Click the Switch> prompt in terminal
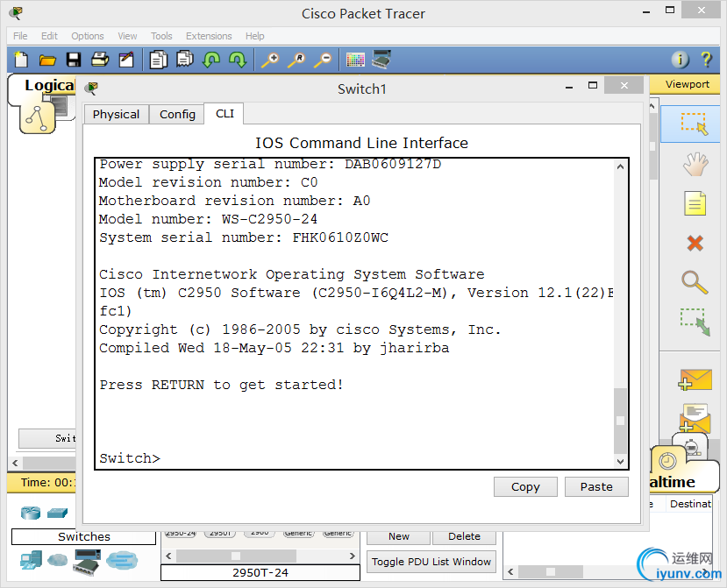 click(130, 458)
